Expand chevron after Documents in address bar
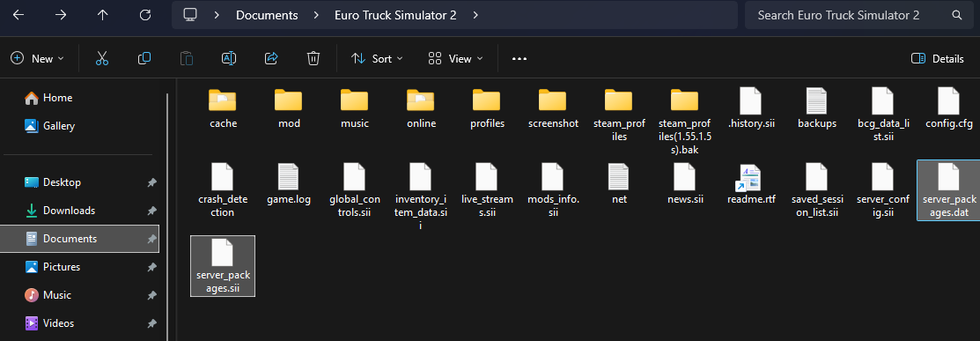This screenshot has width=980, height=341. pos(315,15)
